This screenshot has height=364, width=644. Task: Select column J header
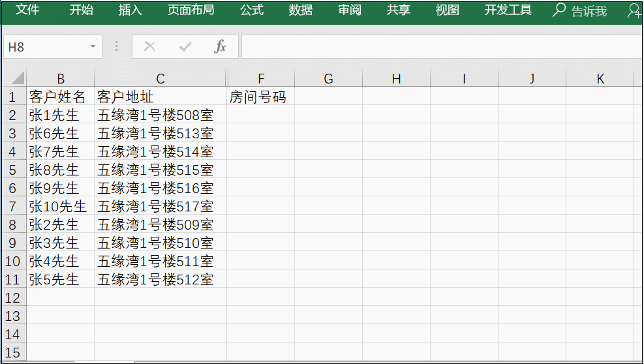pyautogui.click(x=532, y=78)
